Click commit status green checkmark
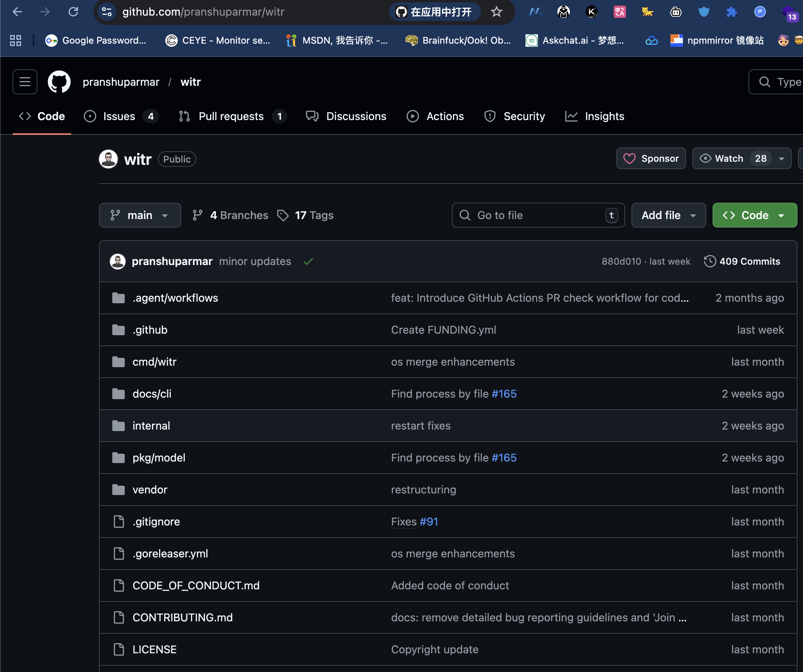803x672 pixels. pos(308,262)
